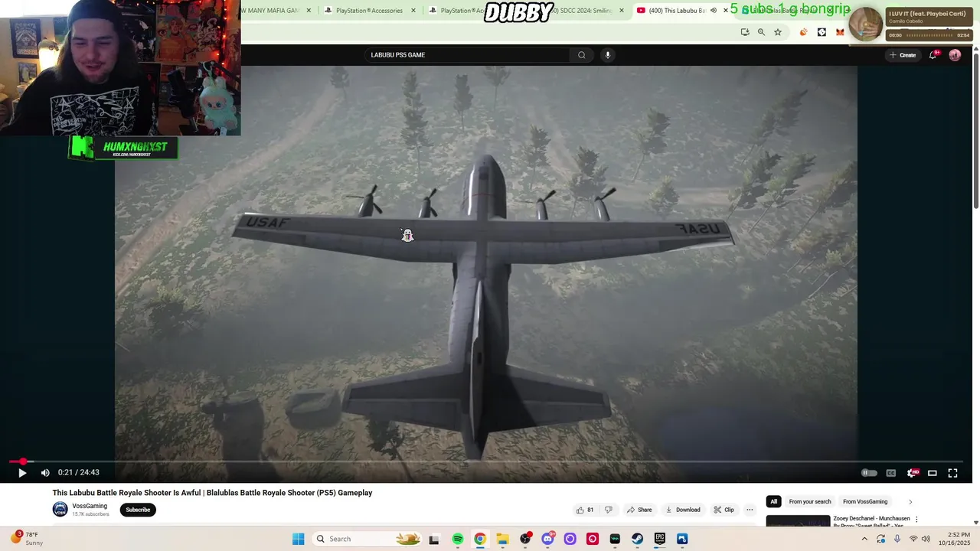Open YouTube account avatar menu
Image resolution: width=980 pixels, height=551 pixels.
coord(955,55)
